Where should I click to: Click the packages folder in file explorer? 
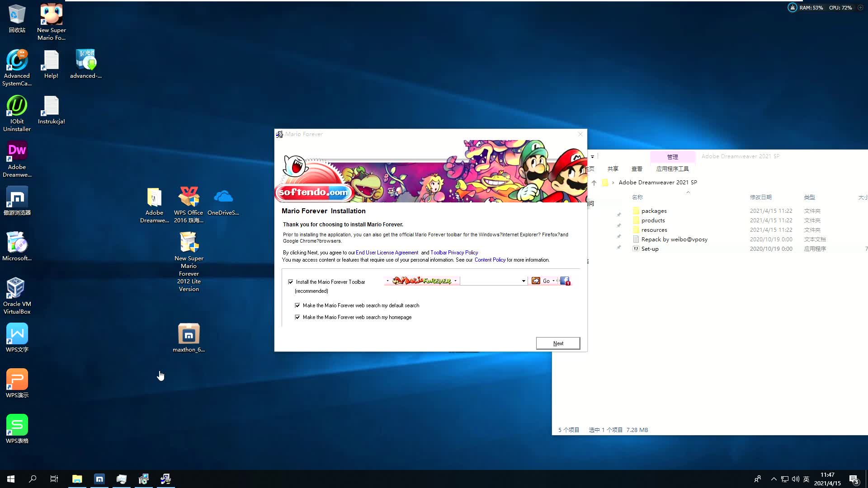pos(654,210)
